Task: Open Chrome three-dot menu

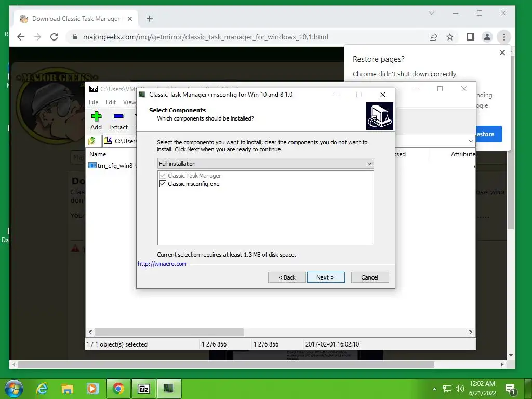Action: [504, 37]
